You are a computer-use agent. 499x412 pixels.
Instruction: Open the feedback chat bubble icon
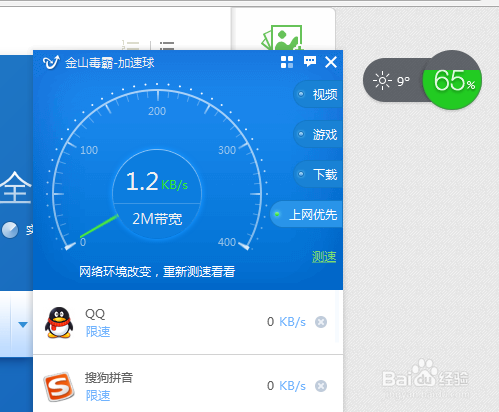(x=310, y=61)
